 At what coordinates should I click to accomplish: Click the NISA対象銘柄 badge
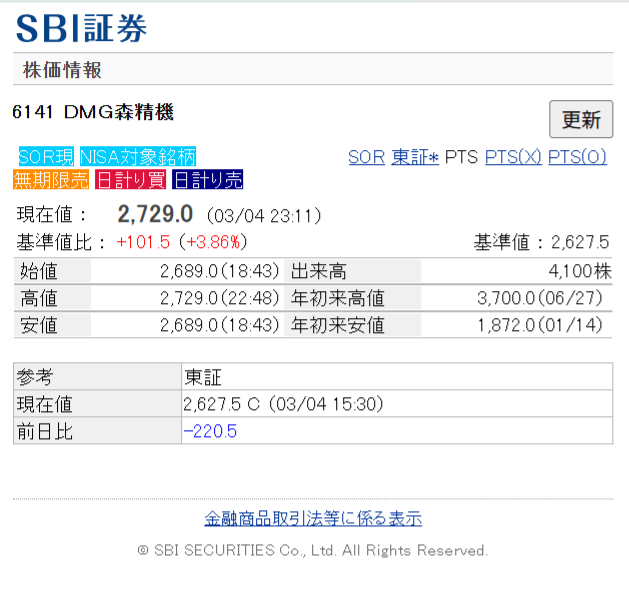coord(138,156)
